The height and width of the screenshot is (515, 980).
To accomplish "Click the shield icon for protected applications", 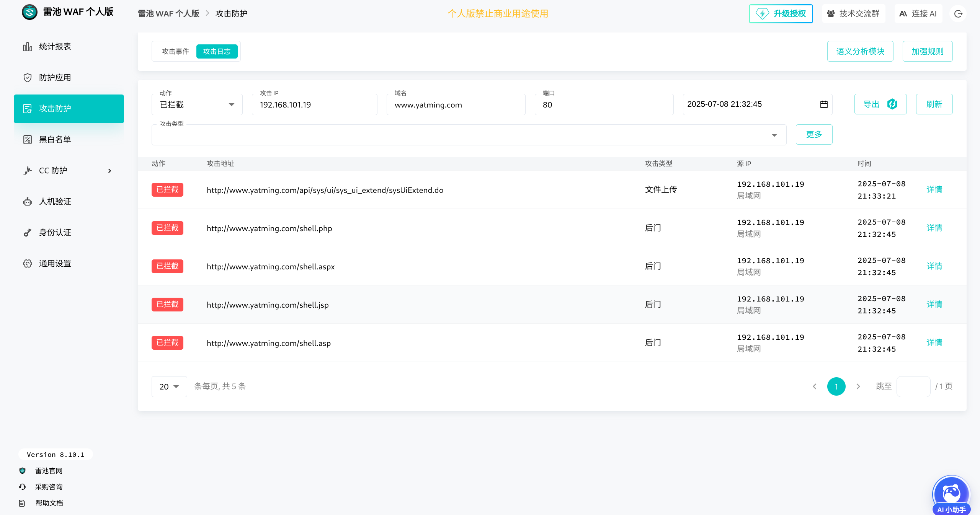I will click(27, 78).
